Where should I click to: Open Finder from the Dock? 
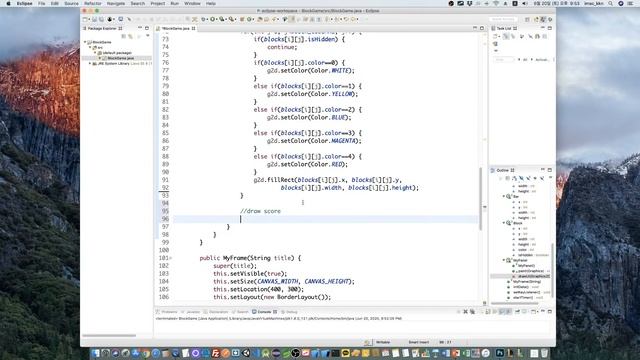click(x=96, y=353)
